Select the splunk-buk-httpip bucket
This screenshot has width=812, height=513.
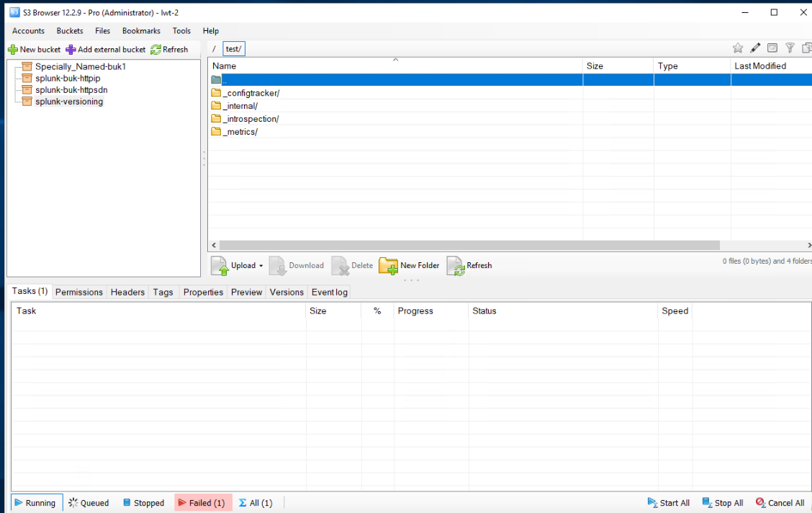(x=68, y=79)
